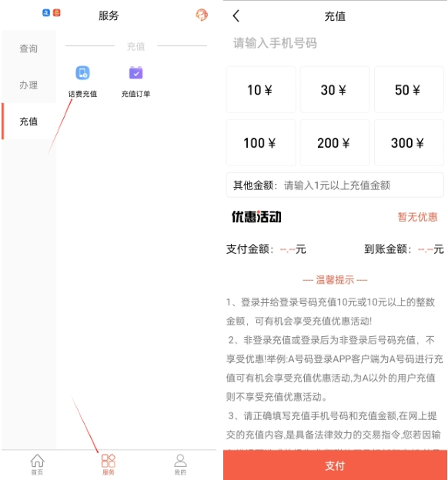Screen dimensions: 448x480
Task: Go back using the left arrow
Action: (236, 15)
